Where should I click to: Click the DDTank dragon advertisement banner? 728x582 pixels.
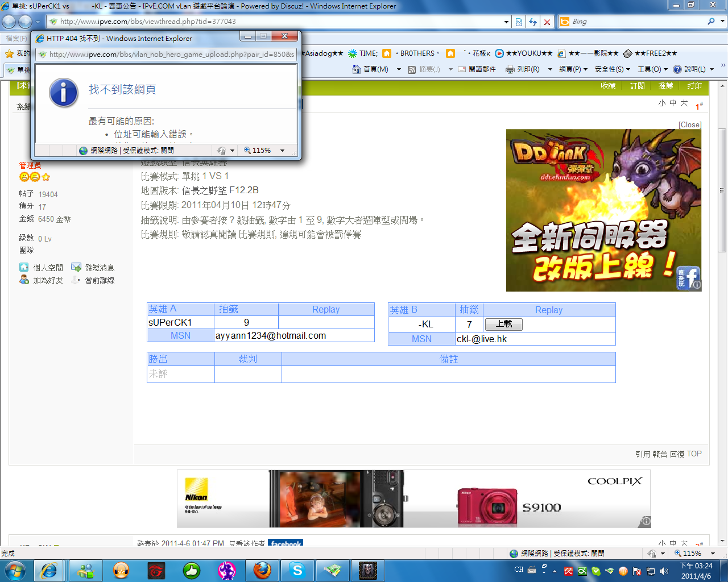pos(603,210)
